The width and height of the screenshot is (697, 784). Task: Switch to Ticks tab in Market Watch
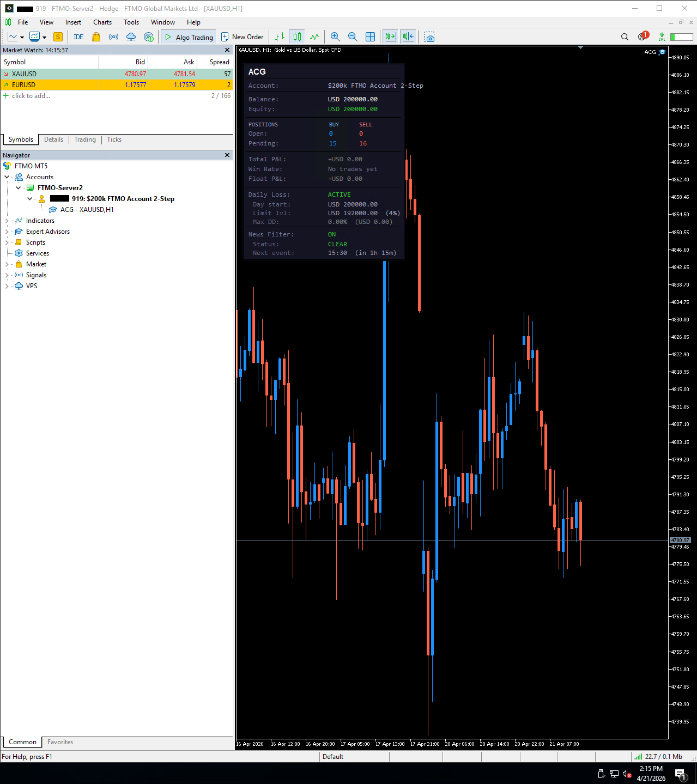coord(114,139)
